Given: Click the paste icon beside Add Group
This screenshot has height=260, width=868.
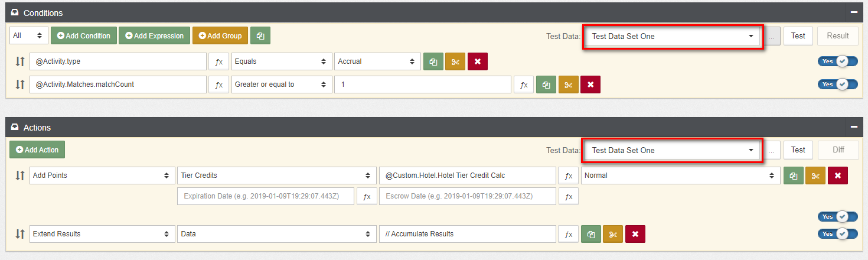Looking at the screenshot, I should click(x=260, y=36).
